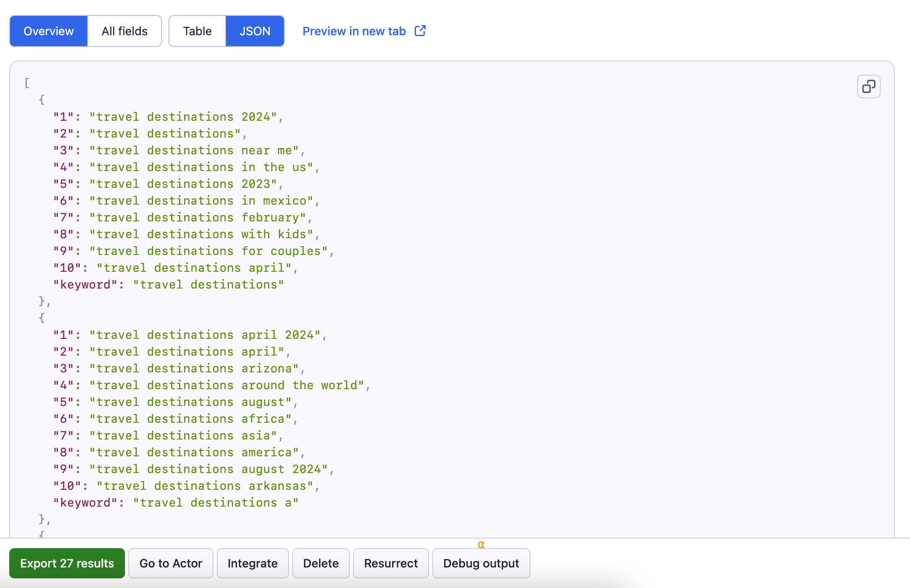The image size is (910, 588).
Task: Click the alpha badge above Debug output
Action: point(481,544)
